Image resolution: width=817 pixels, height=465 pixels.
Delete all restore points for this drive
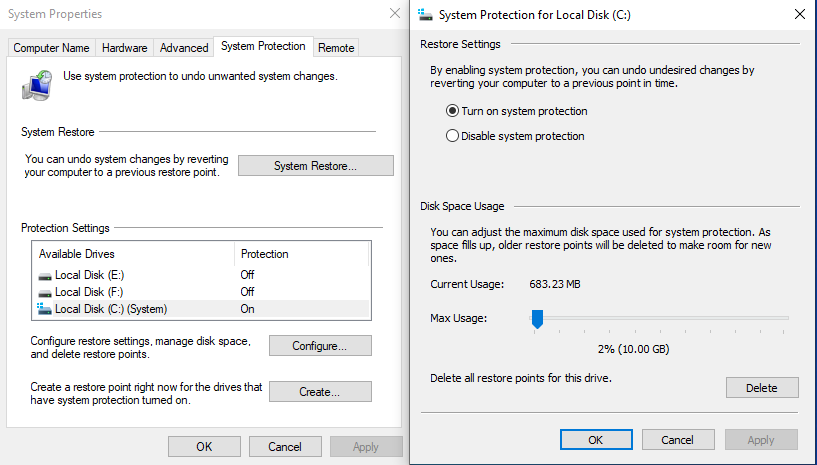761,388
